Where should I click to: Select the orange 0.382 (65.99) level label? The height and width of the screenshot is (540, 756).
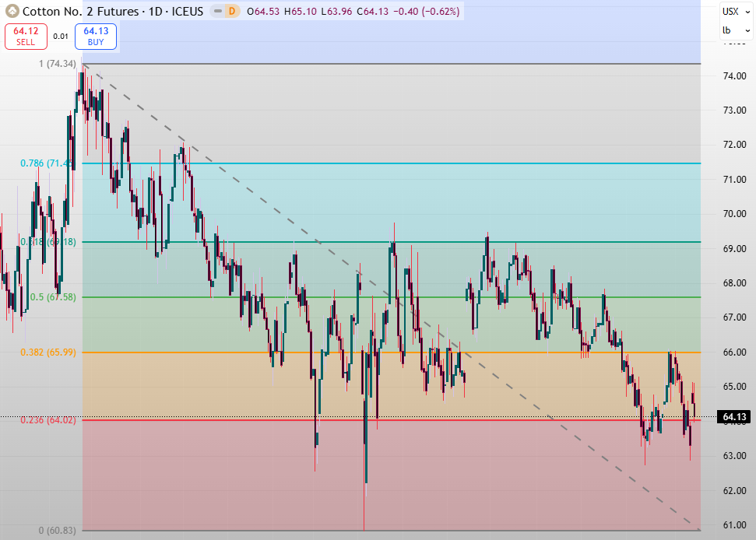point(47,352)
